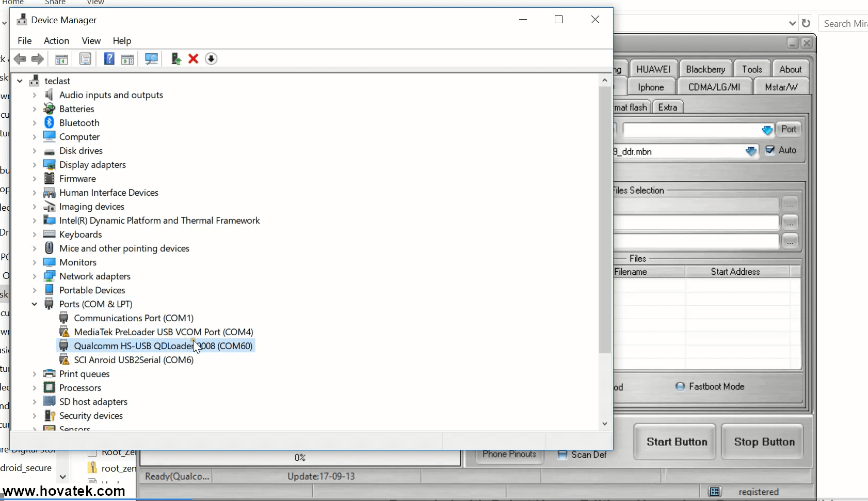Click the refresh icon beside the search bar
This screenshot has height=501, width=868.
807,23
